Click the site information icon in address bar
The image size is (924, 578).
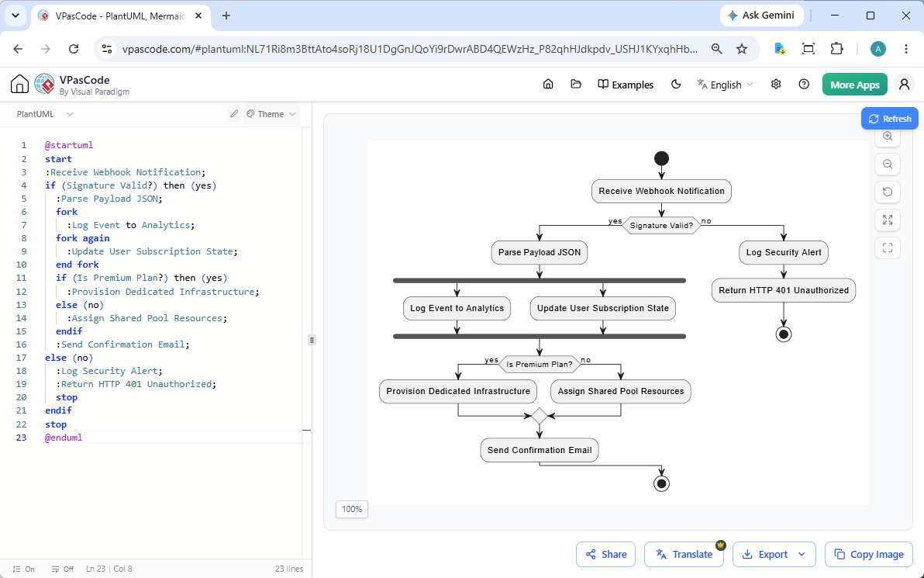[x=107, y=49]
